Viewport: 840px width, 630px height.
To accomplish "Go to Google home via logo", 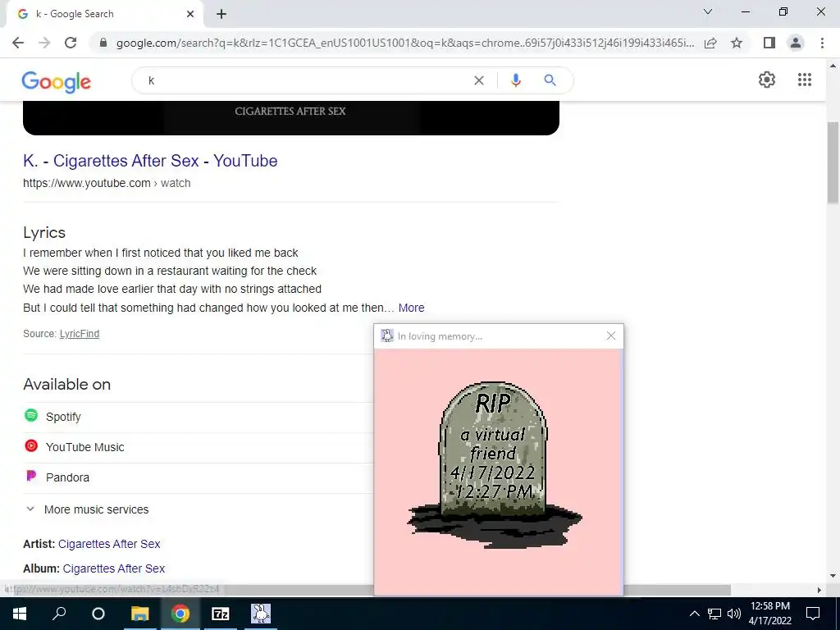I will click(57, 82).
